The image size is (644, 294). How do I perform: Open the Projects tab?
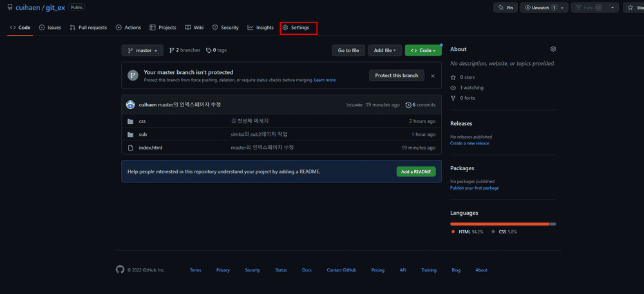tap(163, 28)
